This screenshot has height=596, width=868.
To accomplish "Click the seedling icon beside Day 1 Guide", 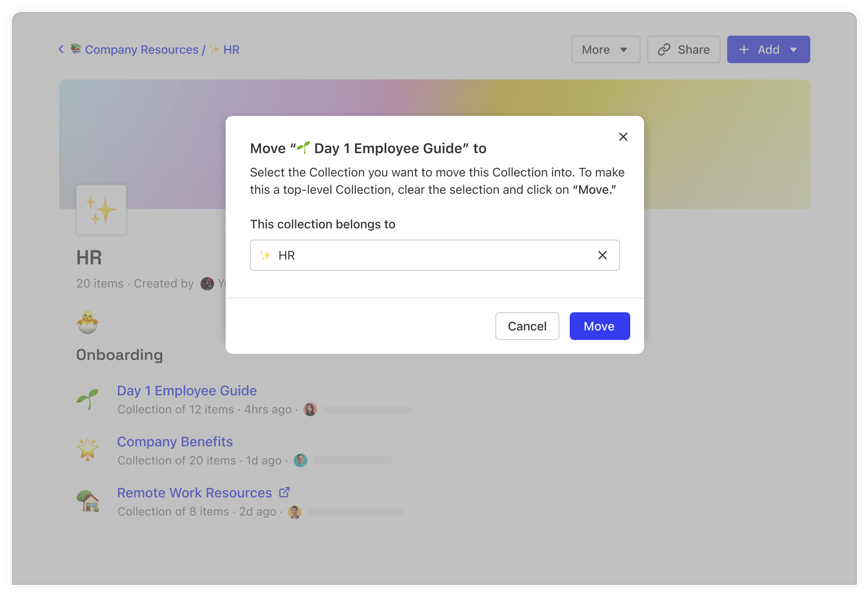I will (x=88, y=399).
